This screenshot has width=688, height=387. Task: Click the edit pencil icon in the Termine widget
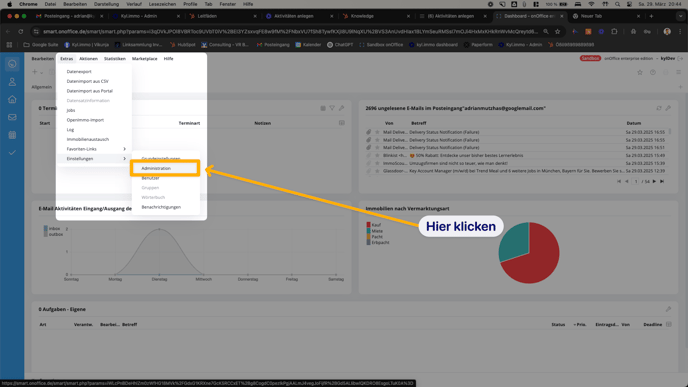[341, 108]
